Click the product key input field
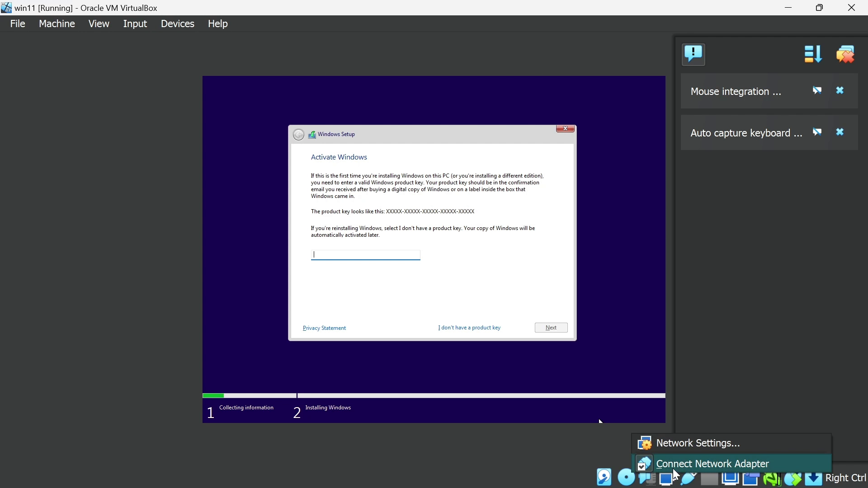Image resolution: width=868 pixels, height=488 pixels. point(365,255)
